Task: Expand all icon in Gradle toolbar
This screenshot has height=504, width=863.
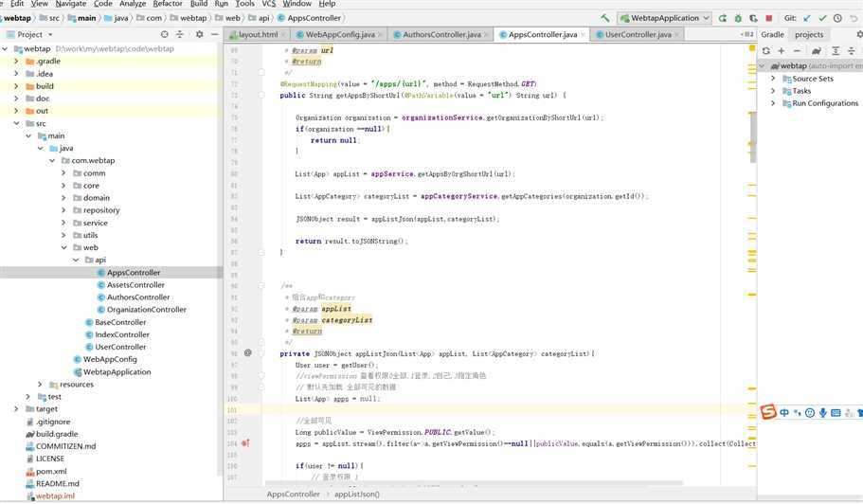Action: 836,50
